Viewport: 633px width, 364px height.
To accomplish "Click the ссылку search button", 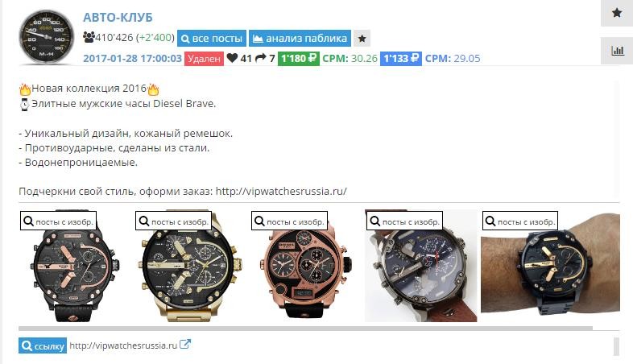I will point(43,345).
